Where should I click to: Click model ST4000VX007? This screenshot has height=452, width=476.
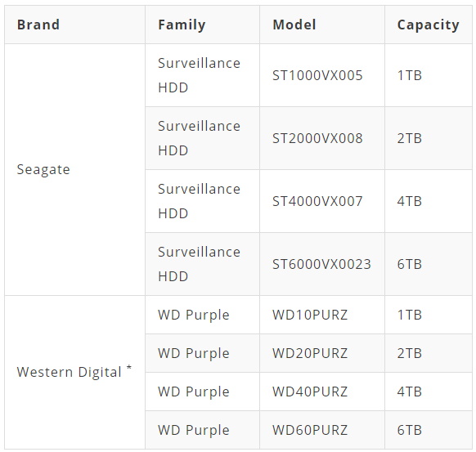(317, 201)
